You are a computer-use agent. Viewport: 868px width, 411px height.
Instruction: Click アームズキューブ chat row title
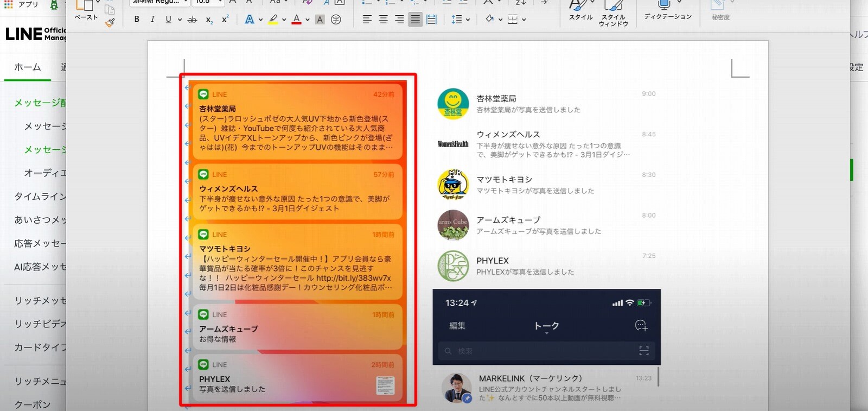tap(508, 220)
